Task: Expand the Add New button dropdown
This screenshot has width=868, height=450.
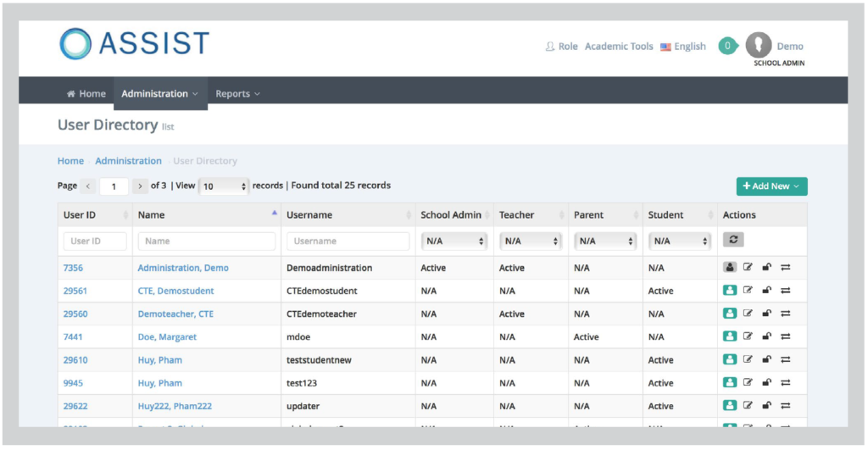Action: click(771, 186)
